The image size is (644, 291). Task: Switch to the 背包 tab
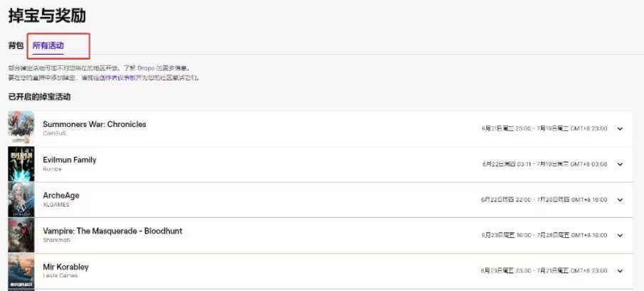[x=16, y=45]
